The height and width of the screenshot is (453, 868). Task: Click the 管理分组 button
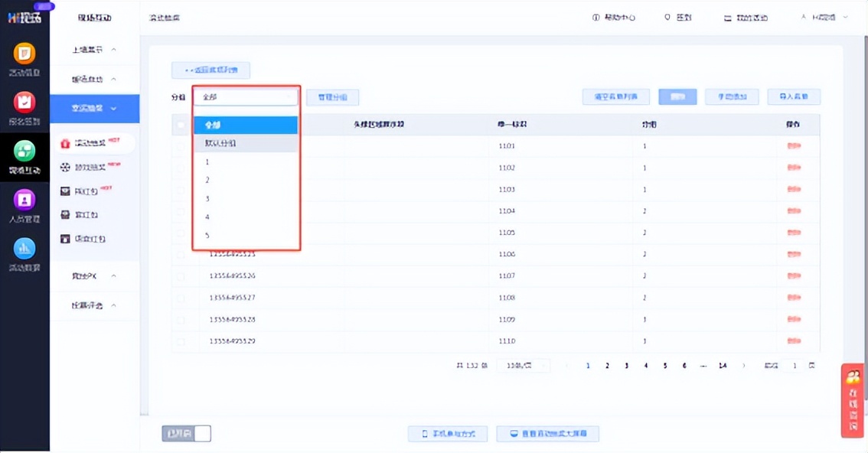[x=332, y=97]
